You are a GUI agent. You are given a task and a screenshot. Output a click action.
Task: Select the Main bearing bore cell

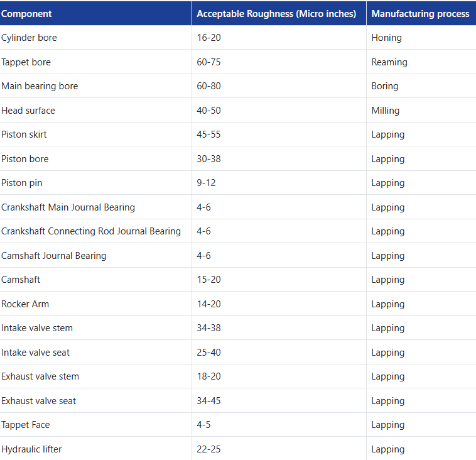pos(40,86)
